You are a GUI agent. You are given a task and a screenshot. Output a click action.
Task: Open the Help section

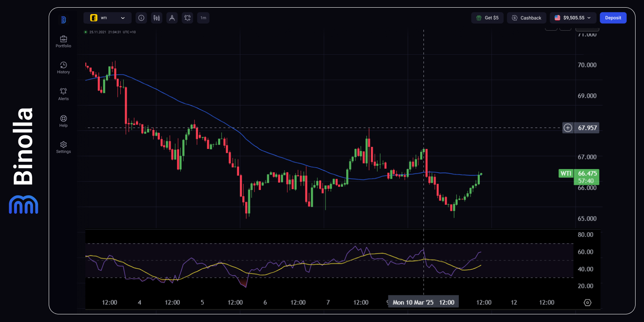coord(63,121)
